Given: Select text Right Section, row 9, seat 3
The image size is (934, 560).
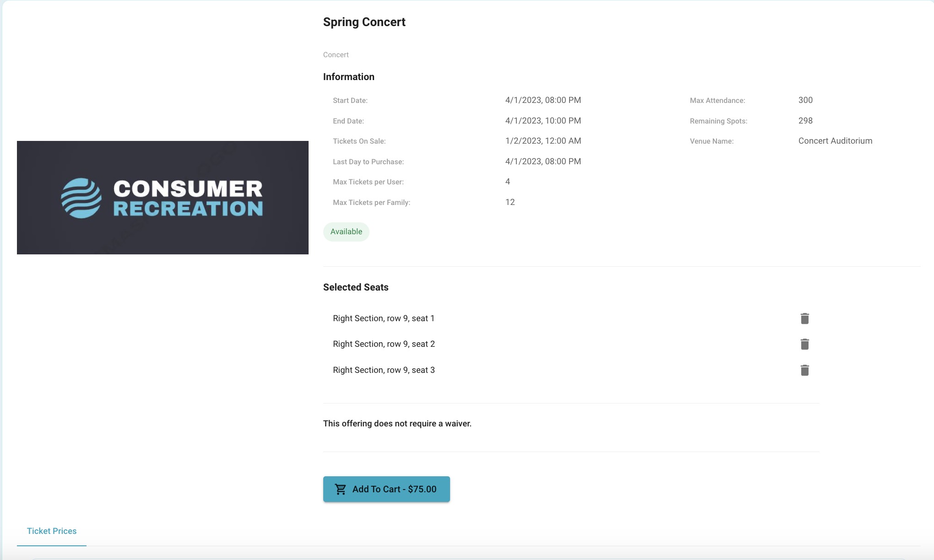Looking at the screenshot, I should 384,370.
